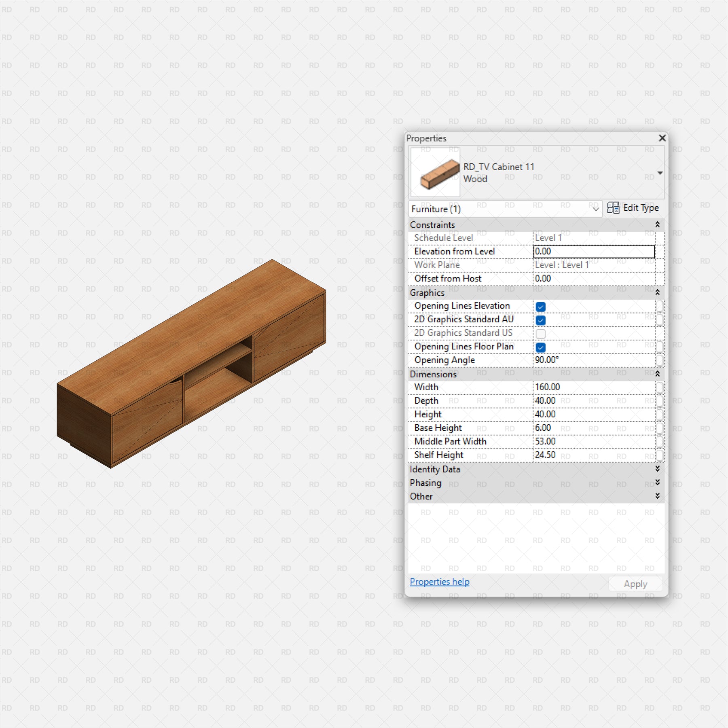Uncheck Opening Lines Elevation checkbox
Screen dimensions: 728x728
click(540, 307)
